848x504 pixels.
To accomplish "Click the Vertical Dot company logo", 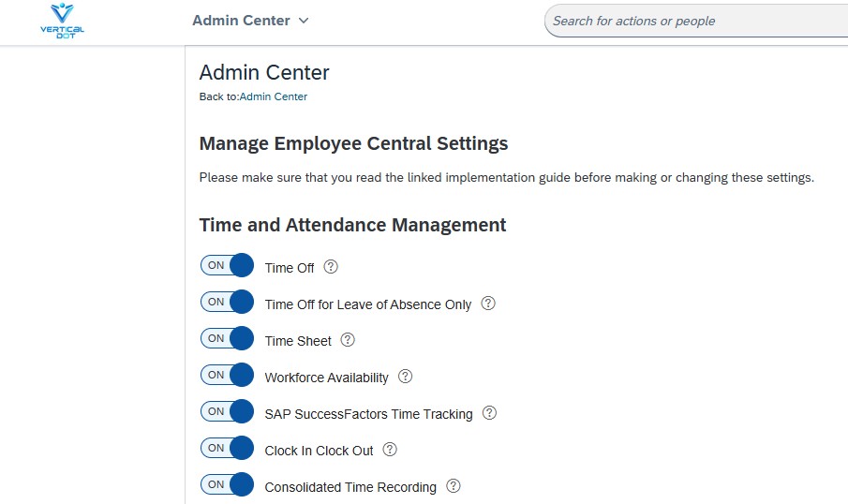I will click(62, 21).
